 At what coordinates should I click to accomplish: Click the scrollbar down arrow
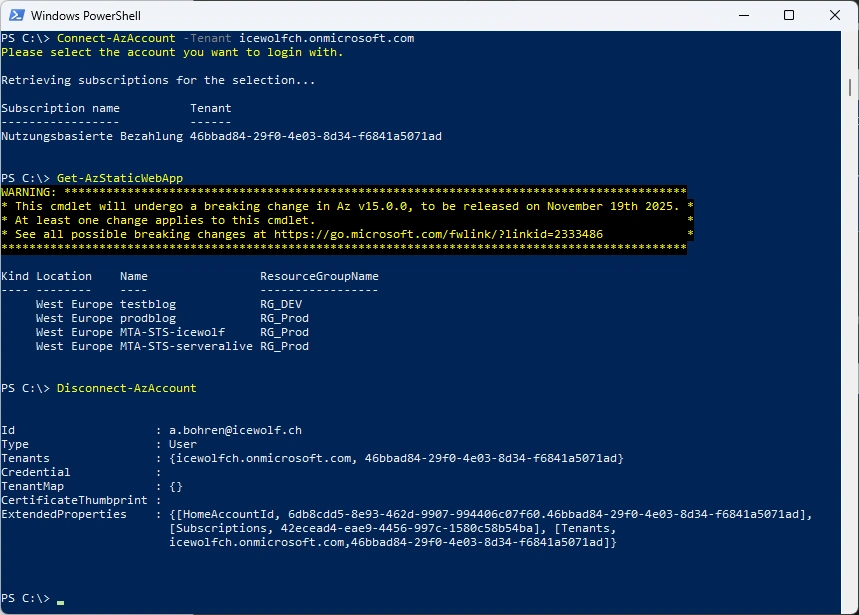(x=850, y=607)
